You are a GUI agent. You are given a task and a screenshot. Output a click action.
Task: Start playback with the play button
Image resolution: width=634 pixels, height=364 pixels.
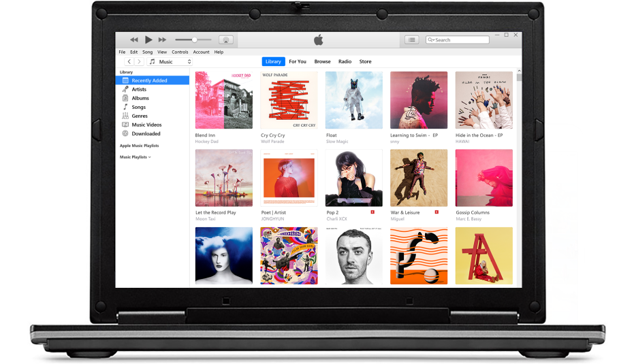tap(148, 39)
